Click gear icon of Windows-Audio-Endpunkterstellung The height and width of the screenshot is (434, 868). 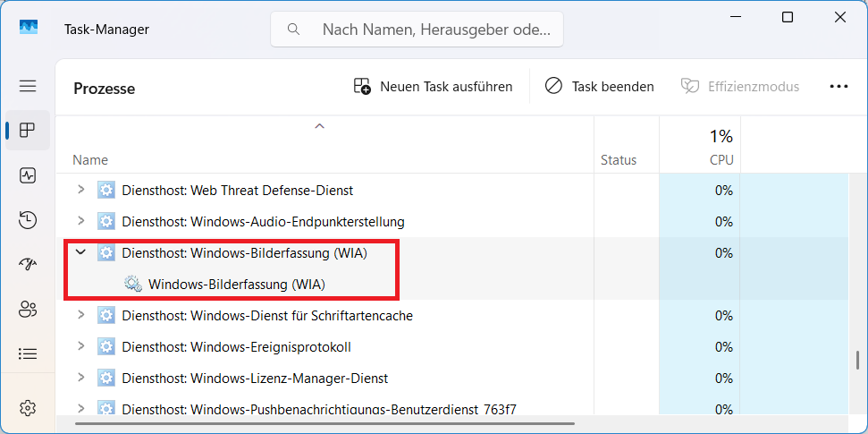coord(105,222)
